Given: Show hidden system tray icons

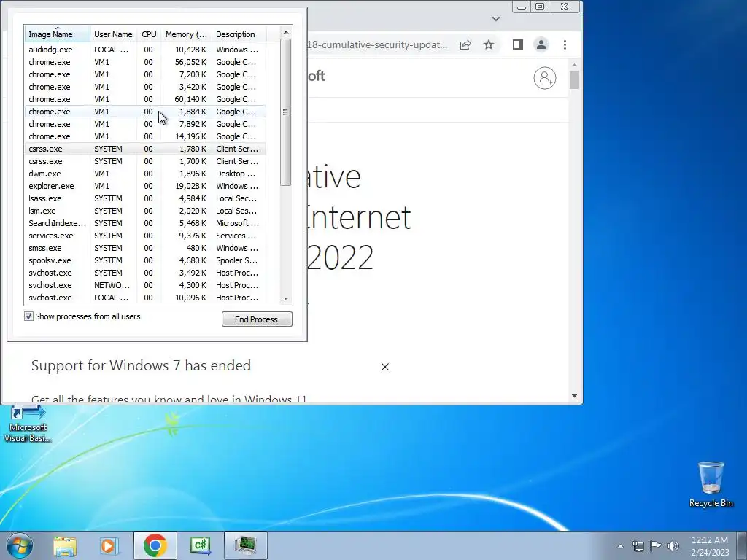Looking at the screenshot, I should tap(620, 546).
